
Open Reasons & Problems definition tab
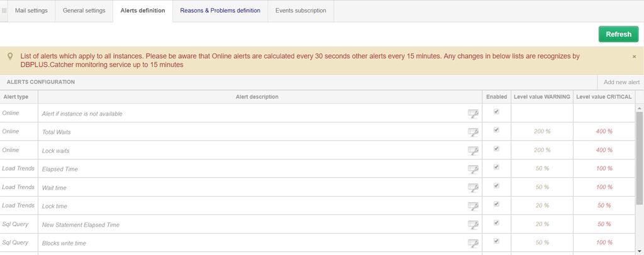(x=220, y=11)
